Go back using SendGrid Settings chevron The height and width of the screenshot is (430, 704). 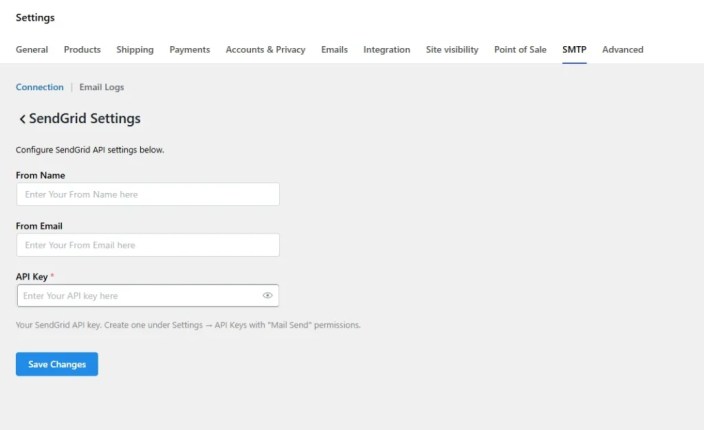click(22, 119)
